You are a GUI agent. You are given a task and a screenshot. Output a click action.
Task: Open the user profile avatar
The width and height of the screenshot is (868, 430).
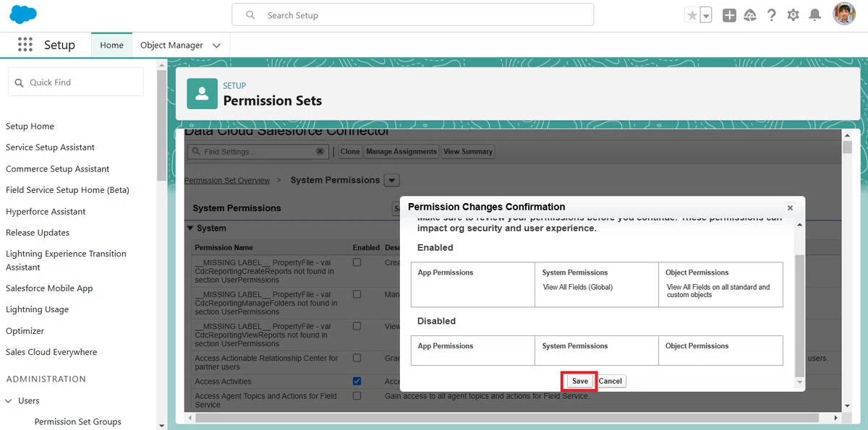tap(844, 14)
